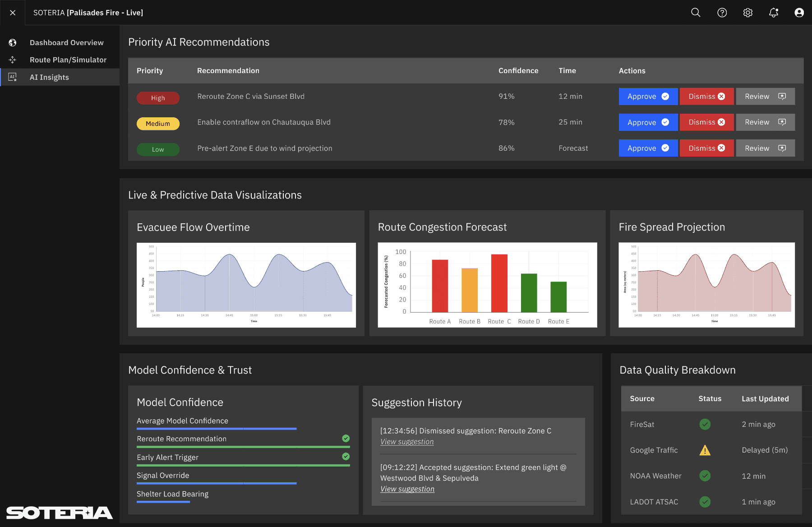Image resolution: width=812 pixels, height=527 pixels.
Task: Click the AI Insights sidebar icon
Action: [x=13, y=77]
